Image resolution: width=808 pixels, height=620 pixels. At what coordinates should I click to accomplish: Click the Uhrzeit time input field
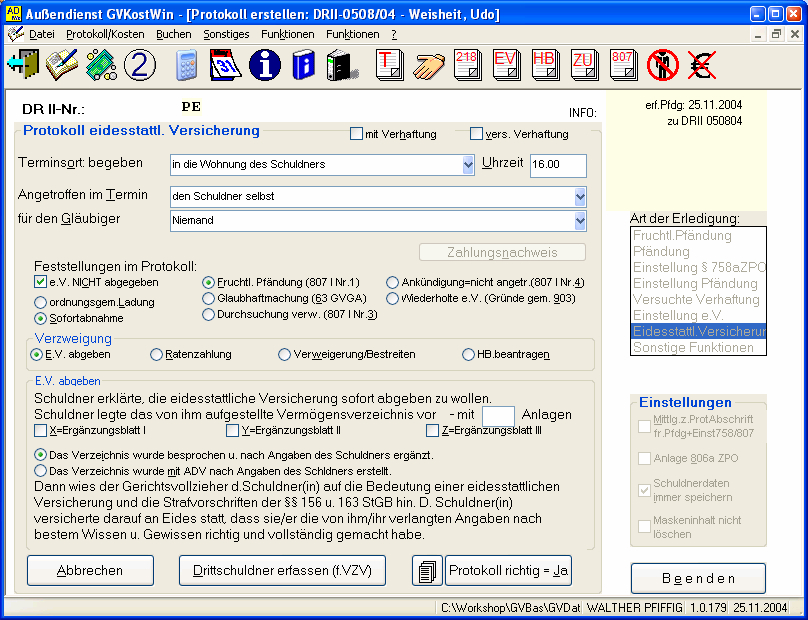click(x=558, y=165)
